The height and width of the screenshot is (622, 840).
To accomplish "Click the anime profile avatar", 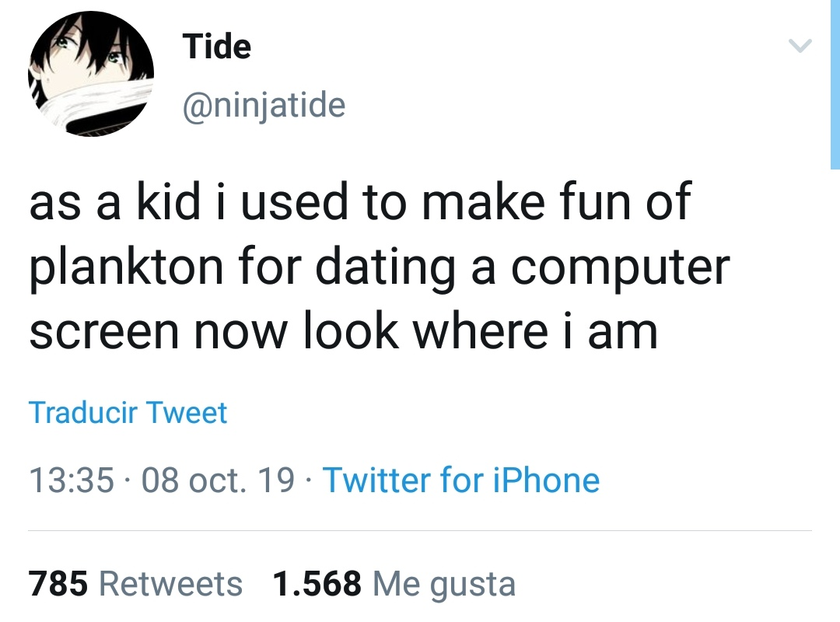I will pyautogui.click(x=91, y=75).
